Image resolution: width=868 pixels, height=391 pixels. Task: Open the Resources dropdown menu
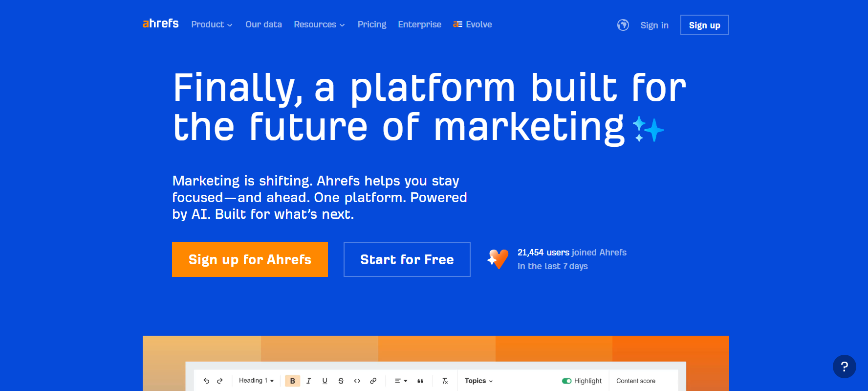click(319, 24)
